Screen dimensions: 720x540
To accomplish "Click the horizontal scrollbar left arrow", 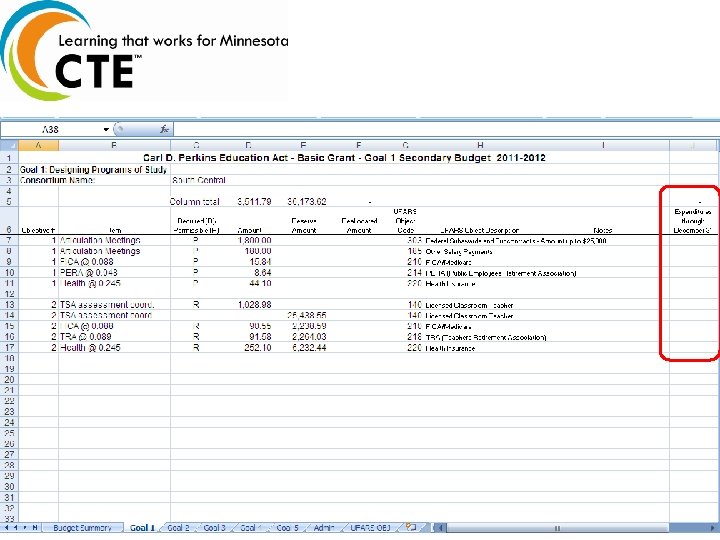I will point(440,528).
